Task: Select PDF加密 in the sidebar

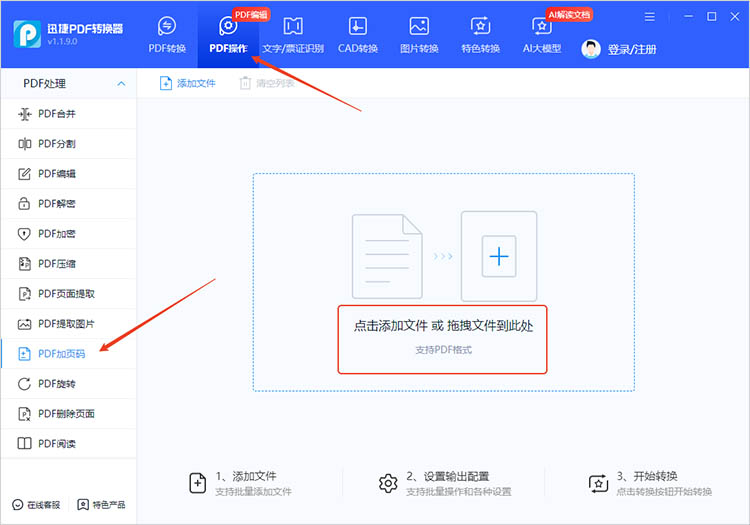Action: [x=68, y=234]
